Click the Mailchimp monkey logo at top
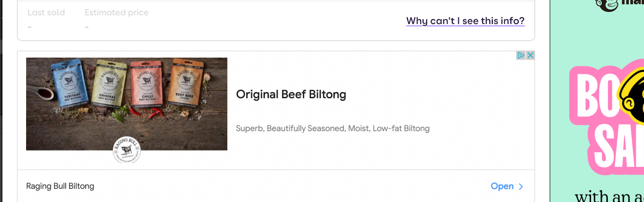644x202 pixels. pyautogui.click(x=607, y=5)
